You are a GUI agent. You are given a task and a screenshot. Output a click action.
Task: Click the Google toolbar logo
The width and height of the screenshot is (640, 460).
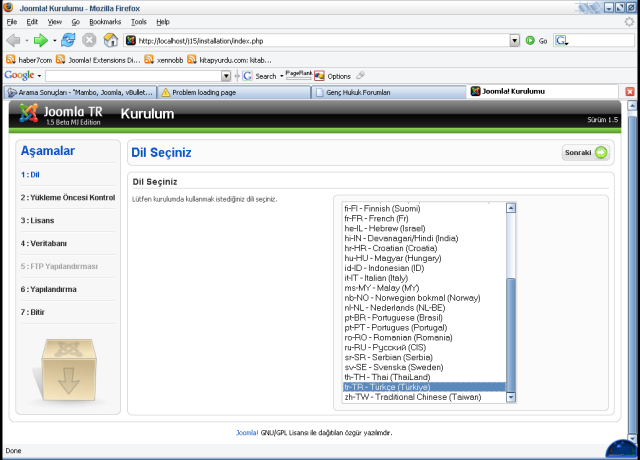coord(19,76)
